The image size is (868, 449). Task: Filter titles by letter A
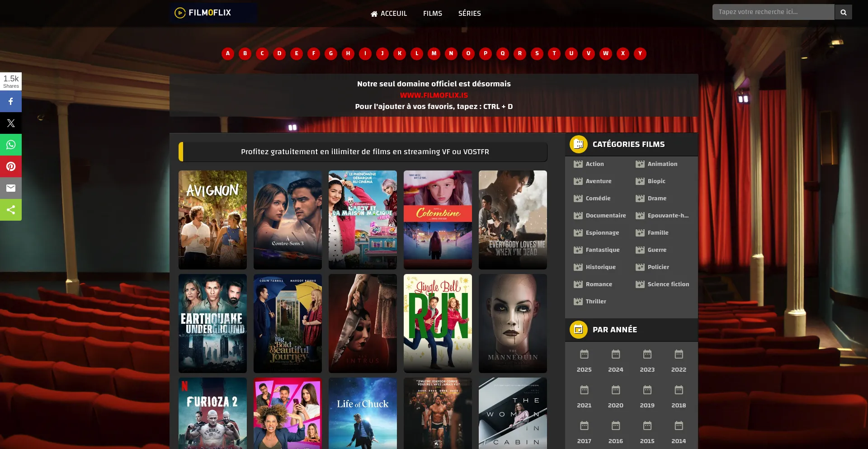pyautogui.click(x=228, y=53)
